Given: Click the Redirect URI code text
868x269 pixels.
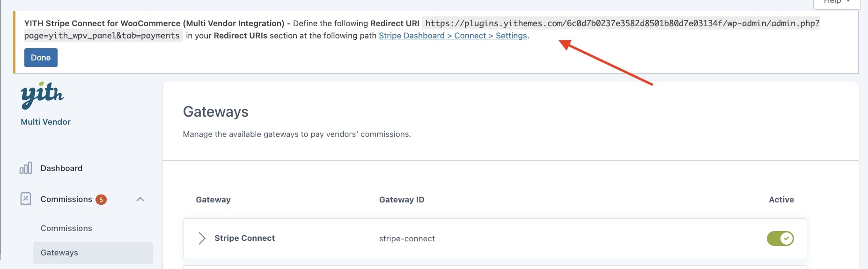Looking at the screenshot, I should 422,30.
